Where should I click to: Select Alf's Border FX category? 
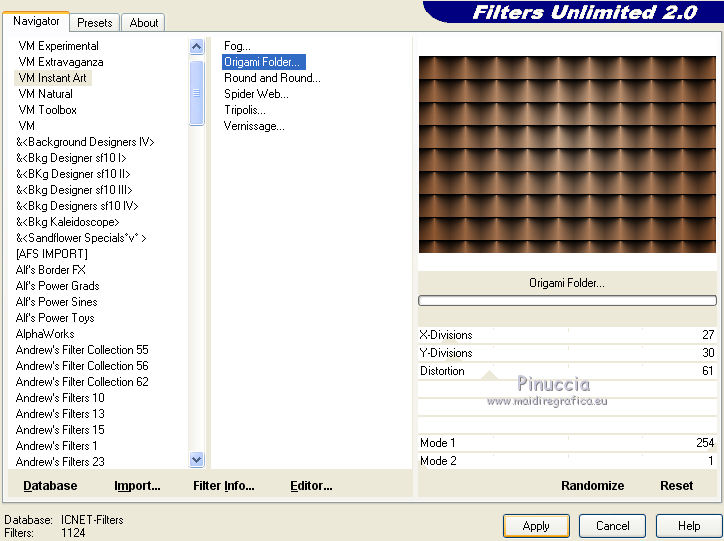[51, 270]
